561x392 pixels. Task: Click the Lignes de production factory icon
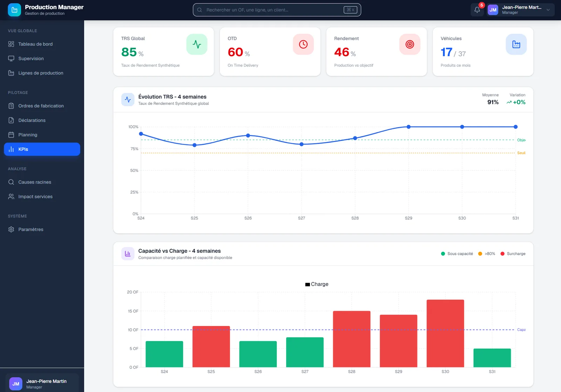click(x=11, y=73)
